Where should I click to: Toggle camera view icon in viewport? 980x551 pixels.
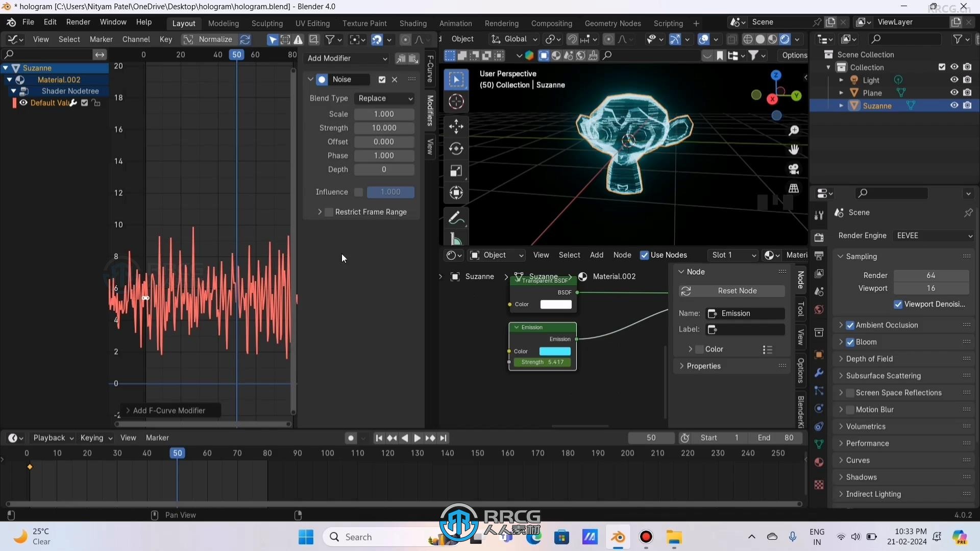click(x=794, y=169)
